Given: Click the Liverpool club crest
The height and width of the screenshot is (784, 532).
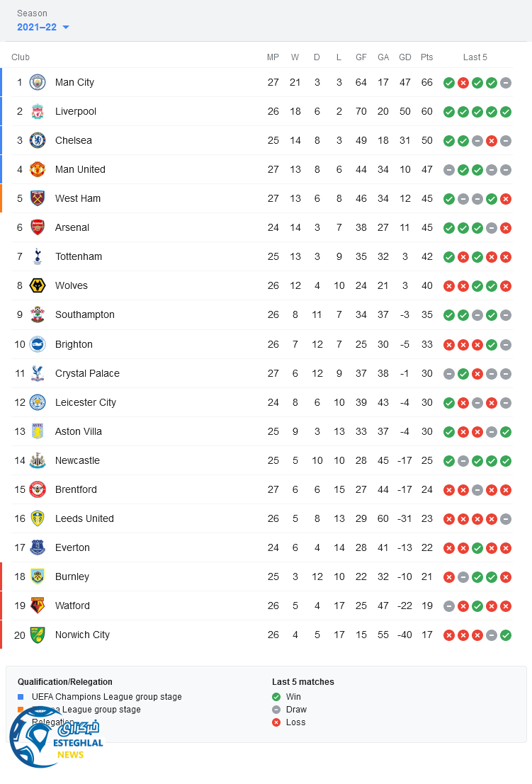Looking at the screenshot, I should [38, 111].
